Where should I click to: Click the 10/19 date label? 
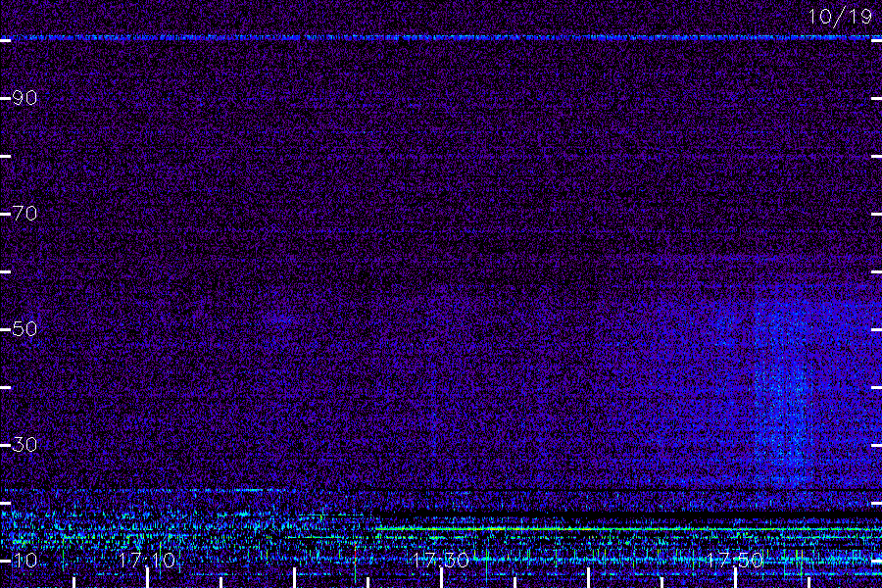[841, 17]
